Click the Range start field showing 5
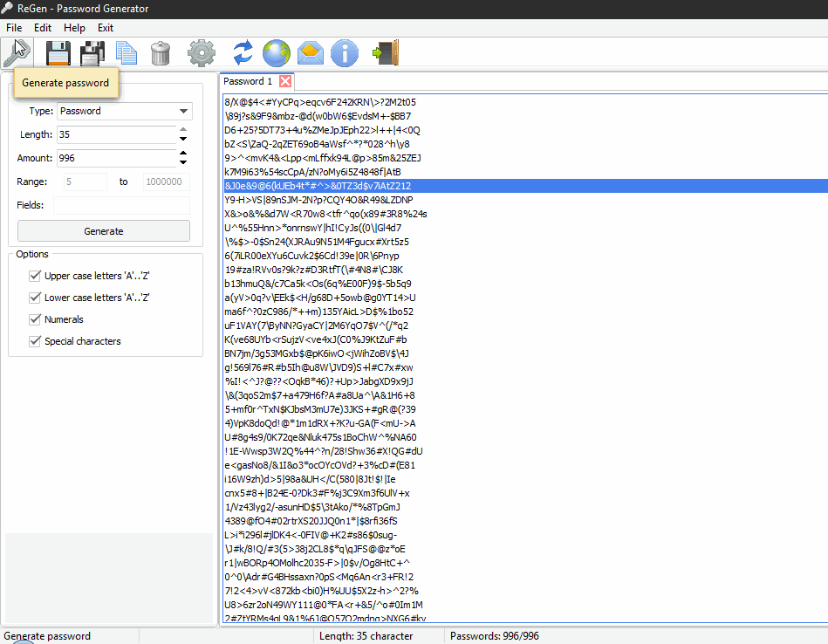This screenshot has width=828, height=644. 85,182
